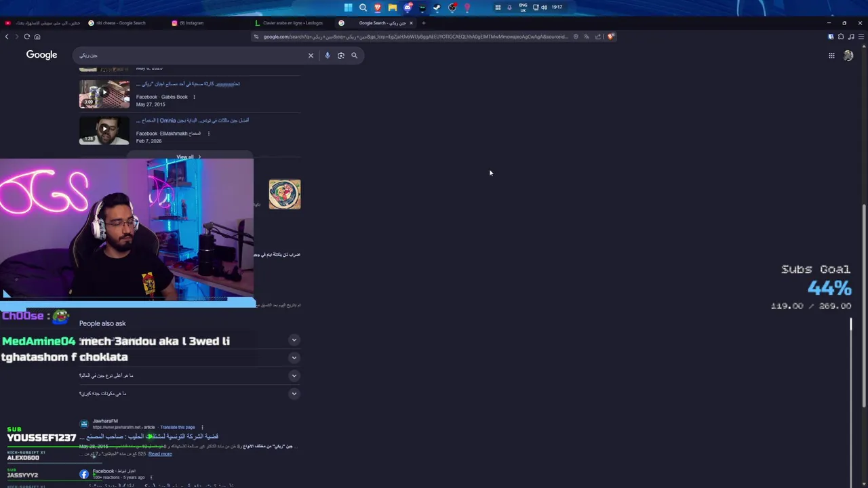Click the translate page icon in address bar
The image size is (868, 488).
pyautogui.click(x=587, y=37)
